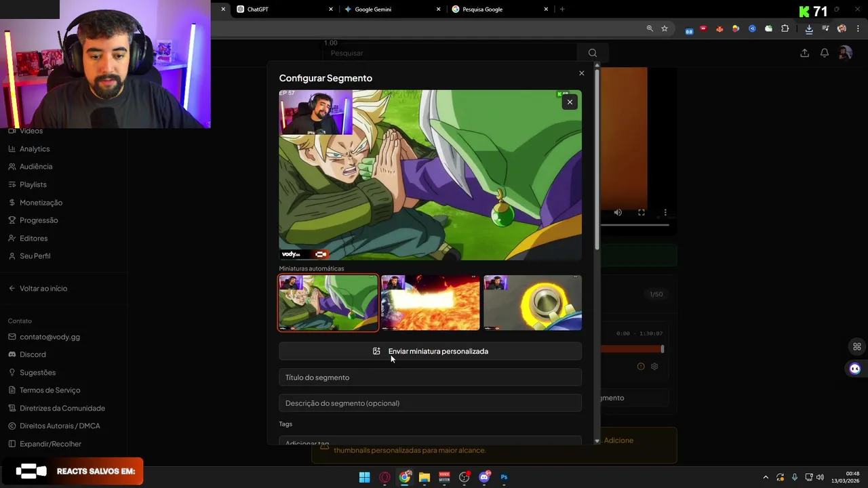Open Editores in the sidebar
Screen dimensions: 868x488
click(34, 239)
